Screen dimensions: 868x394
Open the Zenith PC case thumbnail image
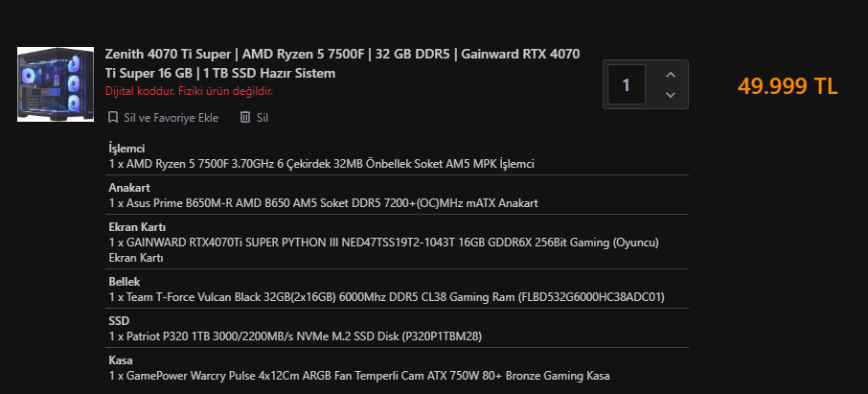56,84
